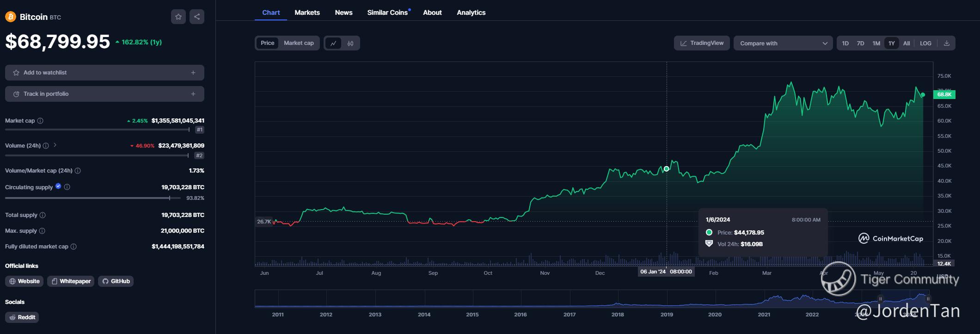Click the Track in portfolio button

(x=104, y=94)
